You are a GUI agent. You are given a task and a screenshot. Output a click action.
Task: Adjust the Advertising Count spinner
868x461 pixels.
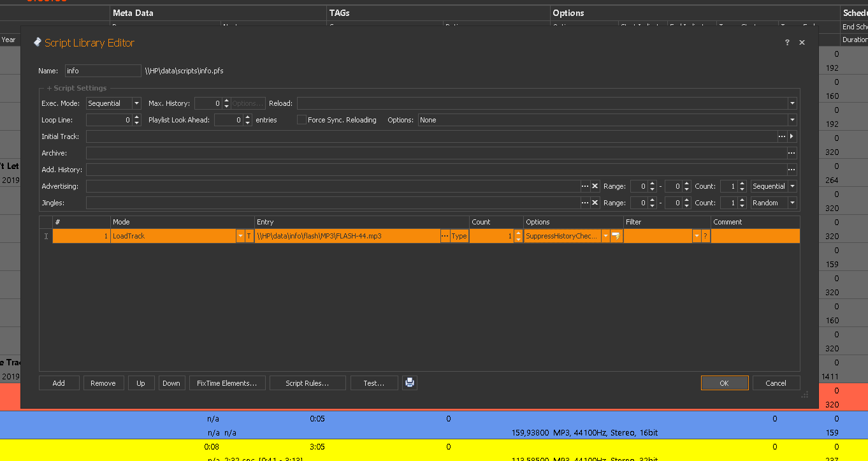click(x=742, y=186)
